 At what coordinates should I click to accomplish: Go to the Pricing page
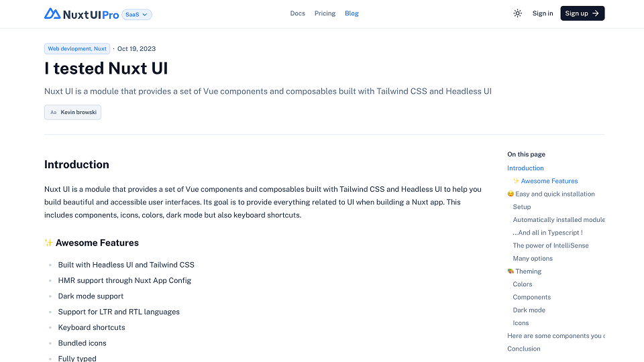(325, 13)
